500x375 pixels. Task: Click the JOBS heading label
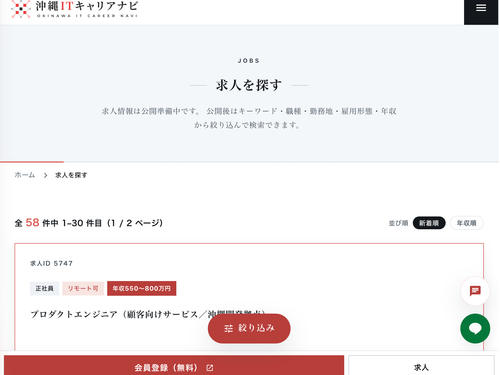coord(249,61)
